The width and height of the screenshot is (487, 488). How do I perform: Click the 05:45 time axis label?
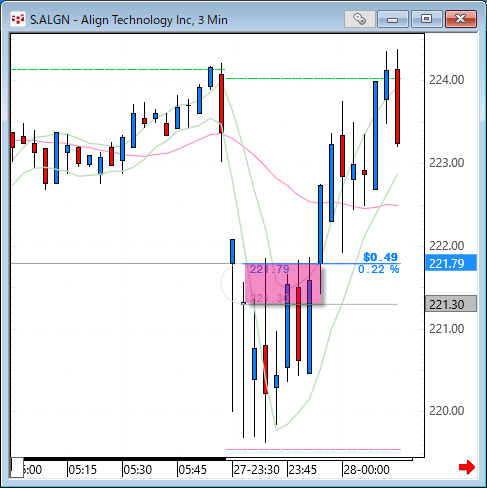tap(192, 470)
